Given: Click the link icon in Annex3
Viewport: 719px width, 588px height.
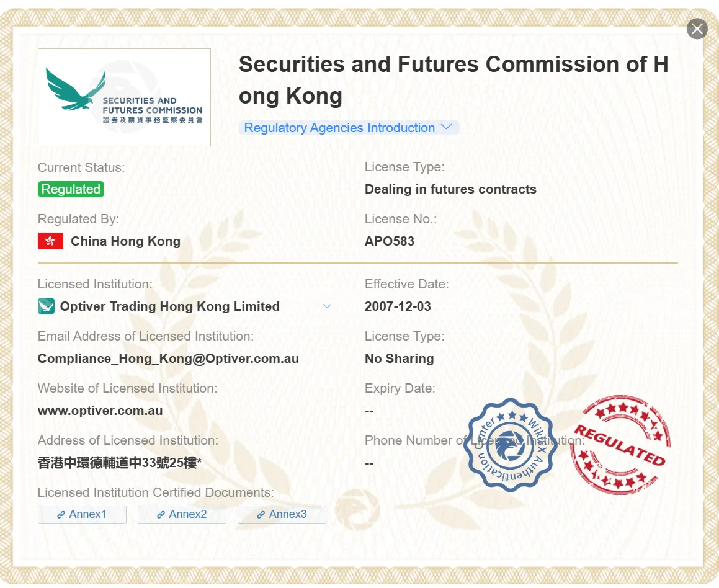Looking at the screenshot, I should pyautogui.click(x=261, y=515).
